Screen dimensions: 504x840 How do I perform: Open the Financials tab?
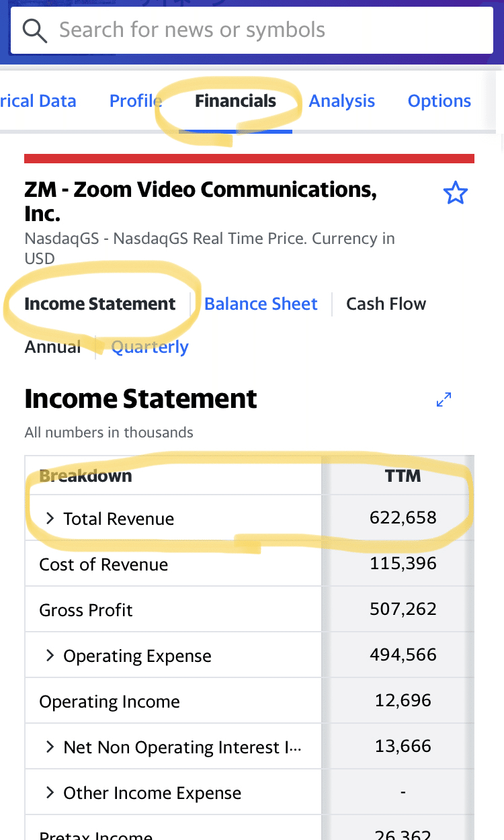point(235,101)
